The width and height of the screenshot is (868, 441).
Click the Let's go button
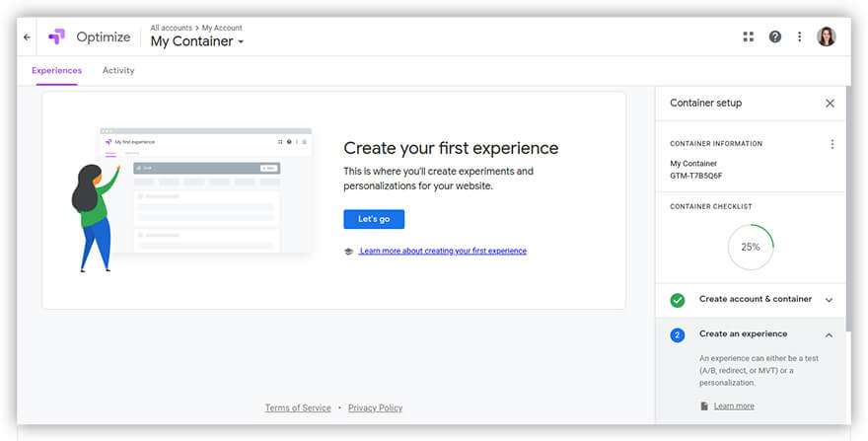click(374, 219)
